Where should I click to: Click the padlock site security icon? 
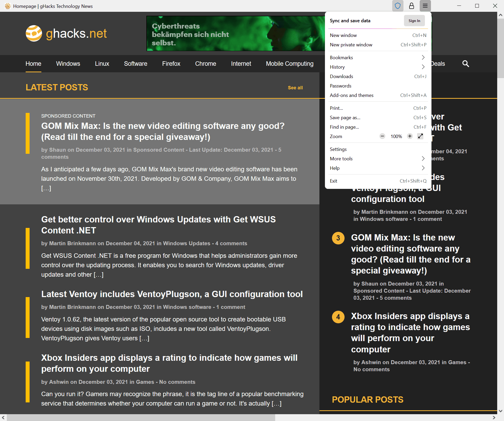(x=411, y=6)
